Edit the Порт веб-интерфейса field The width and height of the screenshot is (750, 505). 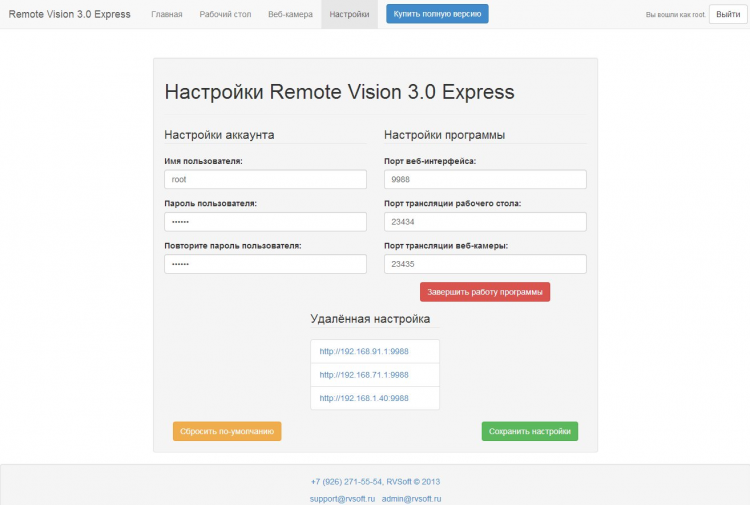point(485,179)
